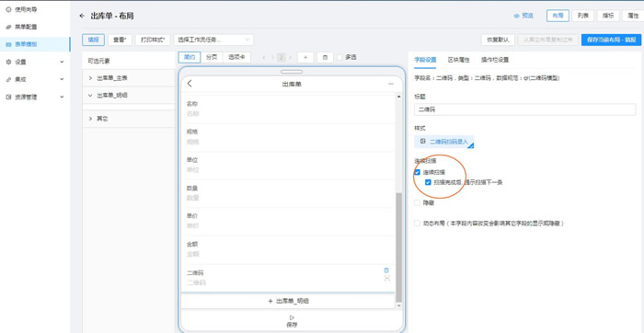Viewport: 644px width, 333px height.
Task: Select the 名称 field in the preview
Action: point(288,109)
